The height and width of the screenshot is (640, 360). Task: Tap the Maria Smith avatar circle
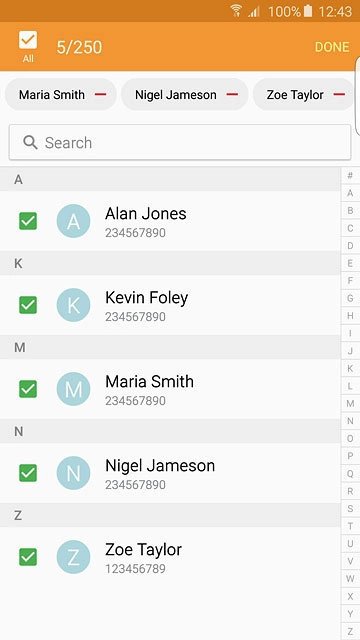pos(73,389)
